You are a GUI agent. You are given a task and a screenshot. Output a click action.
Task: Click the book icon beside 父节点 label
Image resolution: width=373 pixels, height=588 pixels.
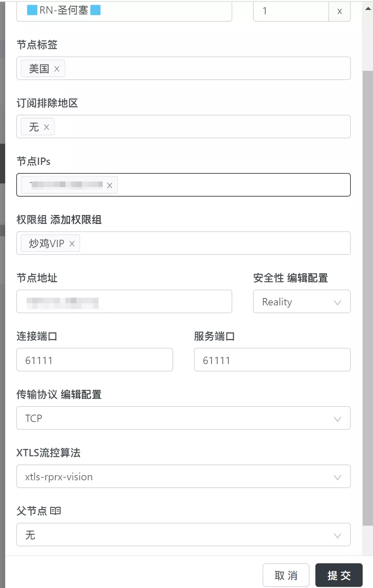[x=56, y=511]
